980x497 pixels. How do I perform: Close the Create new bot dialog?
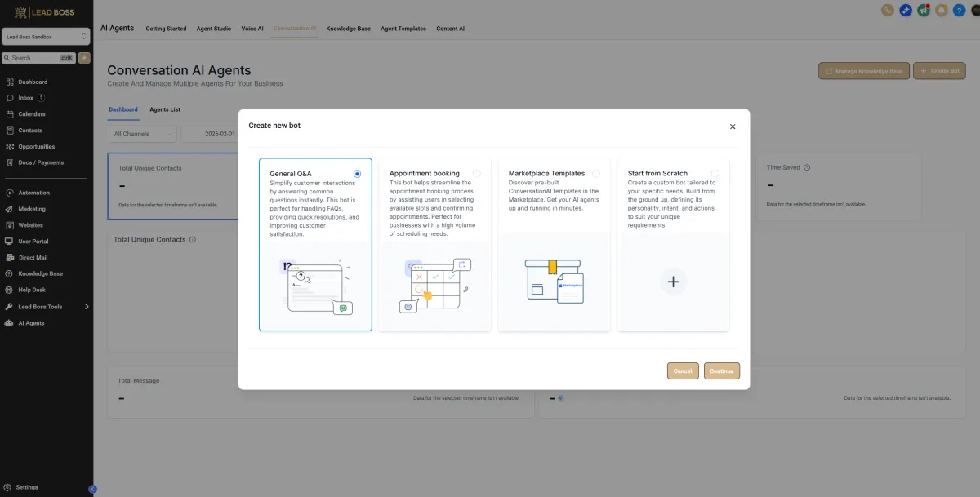click(x=733, y=126)
